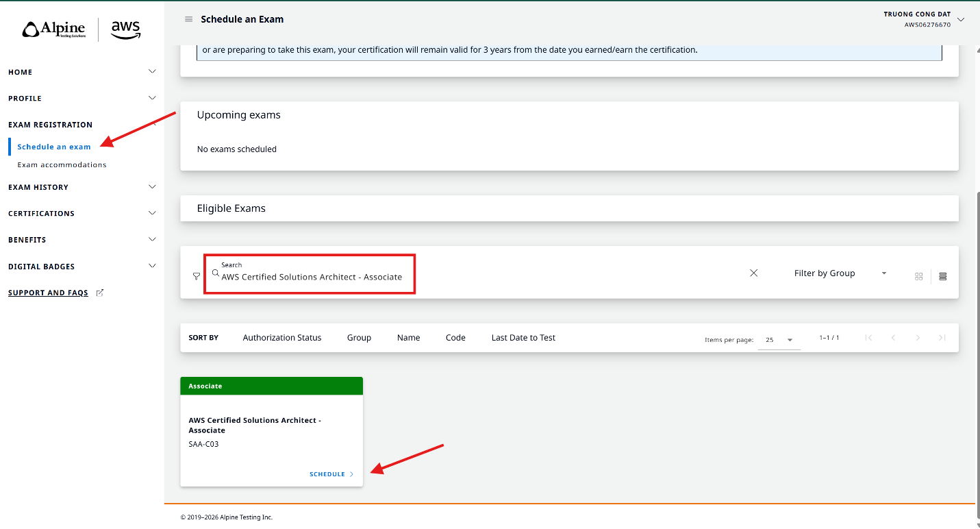Click the Alpine Testing Solutions logo

click(x=54, y=29)
